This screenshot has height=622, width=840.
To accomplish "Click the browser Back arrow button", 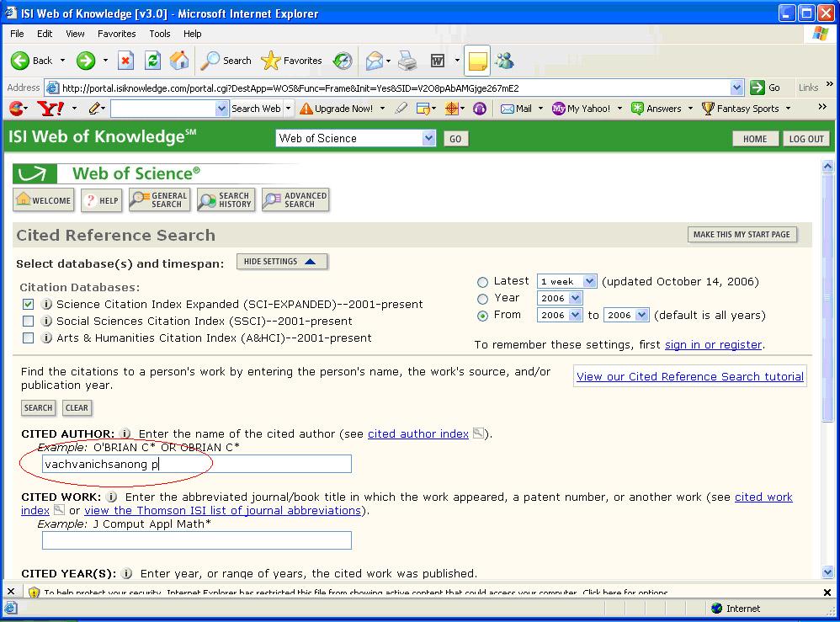I will (20, 61).
